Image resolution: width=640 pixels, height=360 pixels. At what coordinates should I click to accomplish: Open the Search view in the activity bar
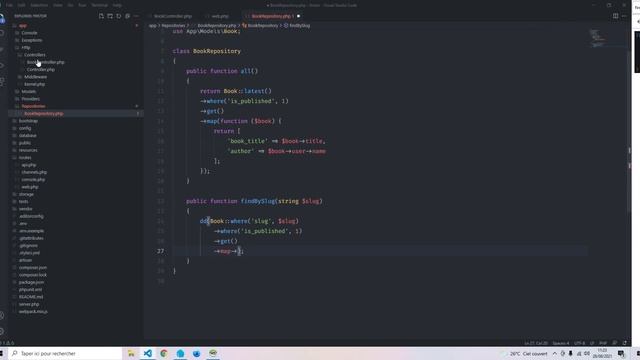pyautogui.click(x=2, y=33)
